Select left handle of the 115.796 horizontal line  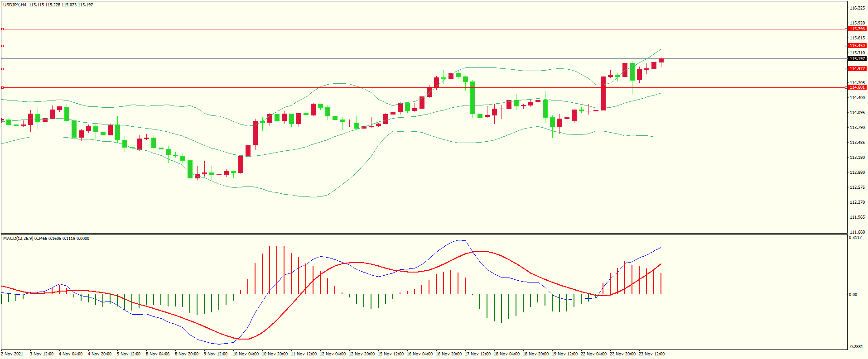tap(3, 29)
